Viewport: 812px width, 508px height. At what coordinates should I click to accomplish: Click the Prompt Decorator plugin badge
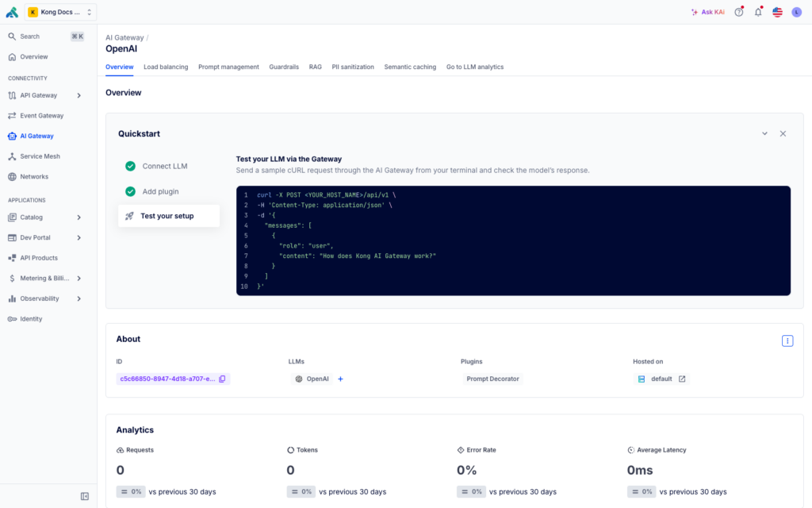(492, 379)
